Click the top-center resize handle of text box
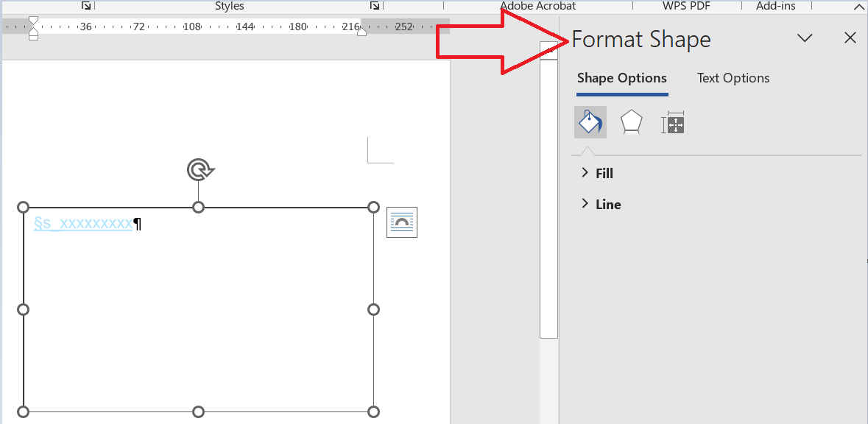Image resolution: width=868 pixels, height=424 pixels. [x=198, y=208]
